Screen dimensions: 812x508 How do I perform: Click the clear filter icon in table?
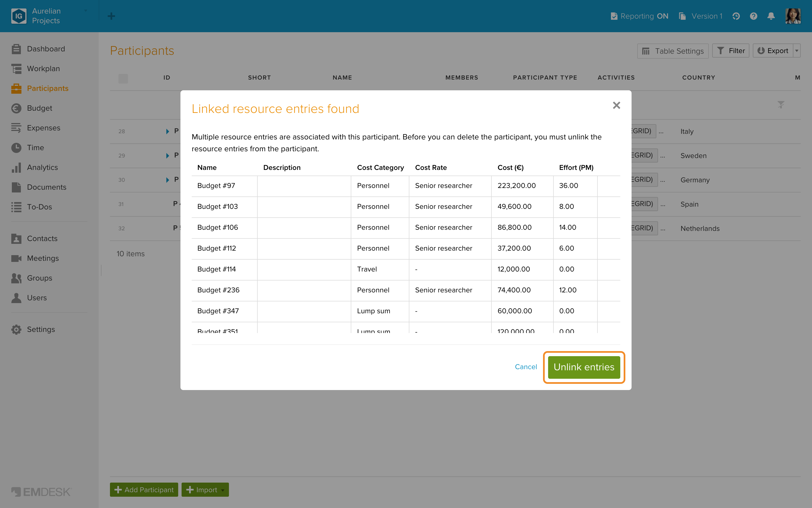[x=781, y=105]
